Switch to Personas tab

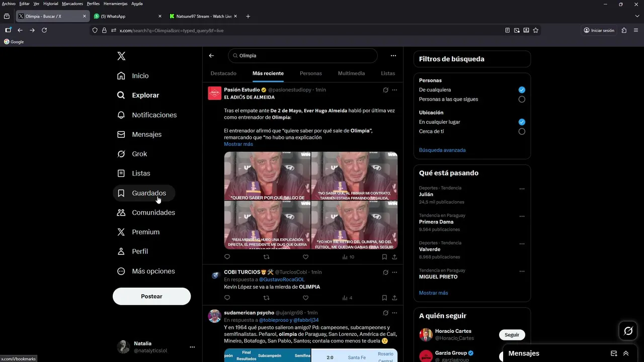pyautogui.click(x=311, y=73)
